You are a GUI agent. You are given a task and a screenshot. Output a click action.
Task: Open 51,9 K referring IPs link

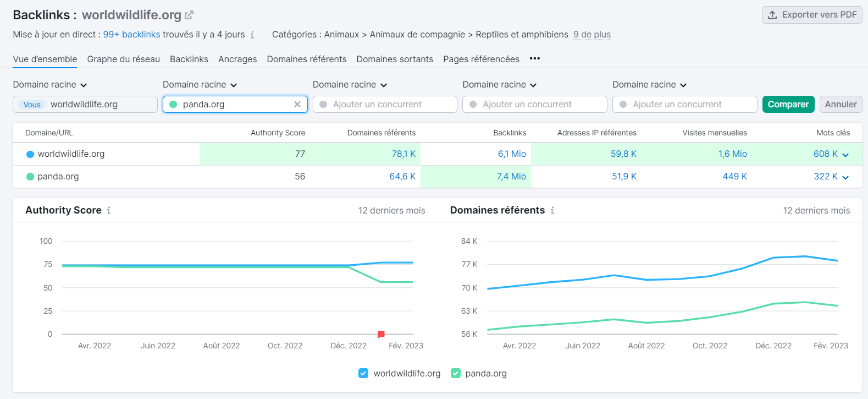pos(624,177)
